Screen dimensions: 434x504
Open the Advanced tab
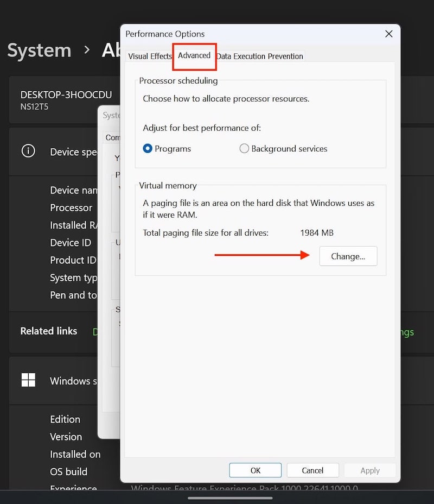[x=194, y=55]
